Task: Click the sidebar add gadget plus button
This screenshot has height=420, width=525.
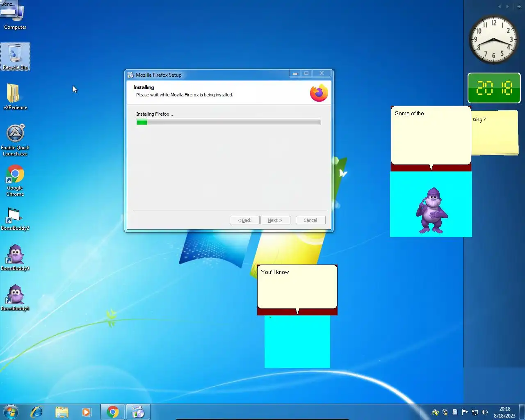Action: click(x=519, y=7)
